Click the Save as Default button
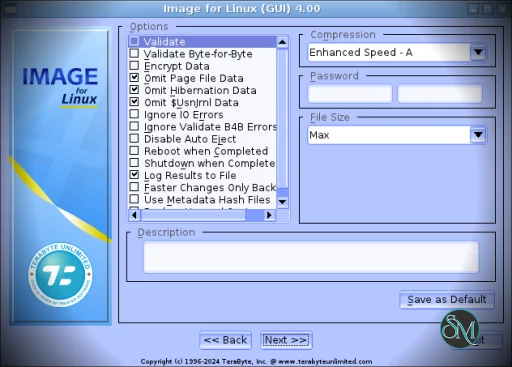Viewport: 512px width, 367px height. click(447, 300)
